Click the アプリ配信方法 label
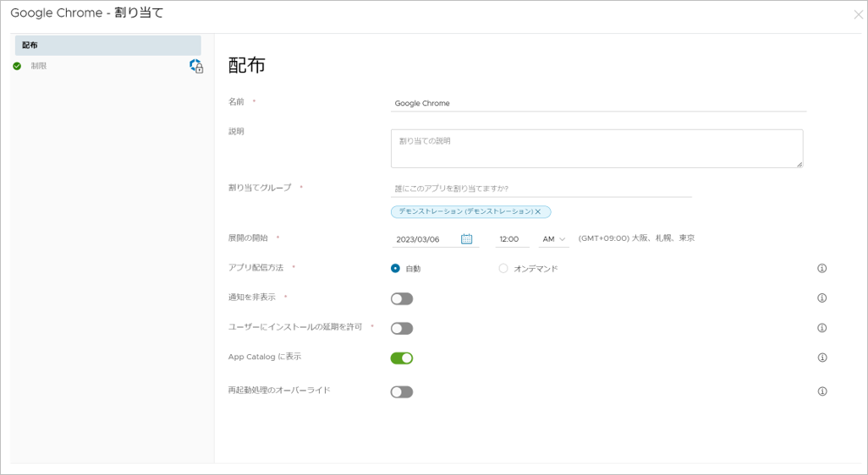This screenshot has width=868, height=475. [255, 268]
